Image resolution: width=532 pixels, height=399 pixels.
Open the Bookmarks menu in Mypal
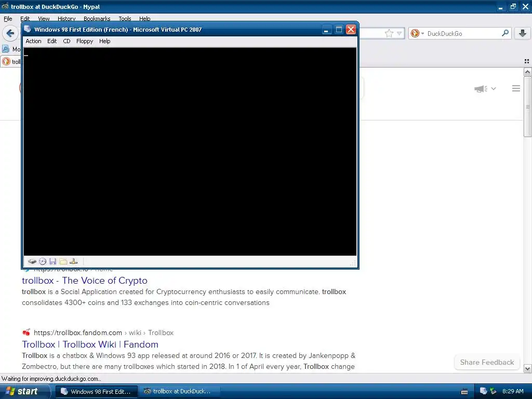pyautogui.click(x=97, y=19)
